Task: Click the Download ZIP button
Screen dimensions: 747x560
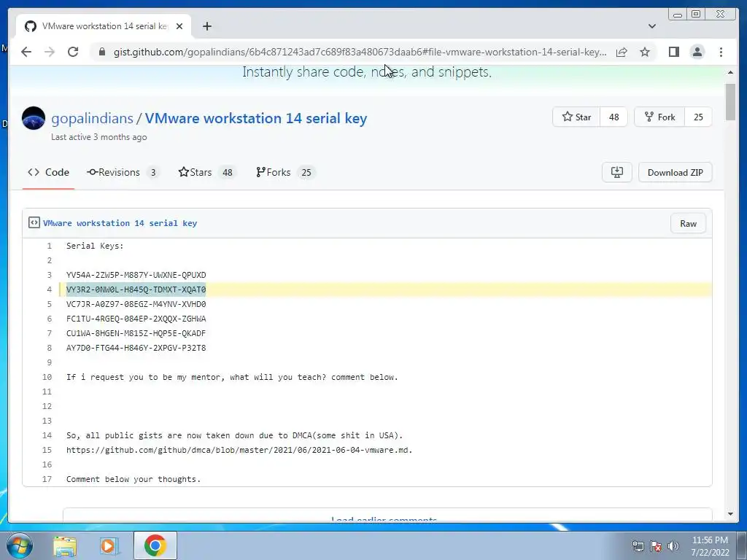Action: click(675, 172)
